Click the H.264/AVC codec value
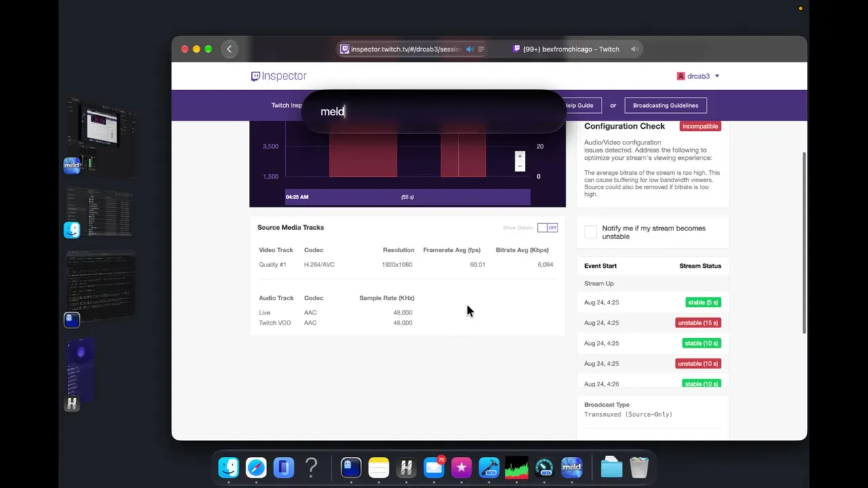 (x=319, y=264)
